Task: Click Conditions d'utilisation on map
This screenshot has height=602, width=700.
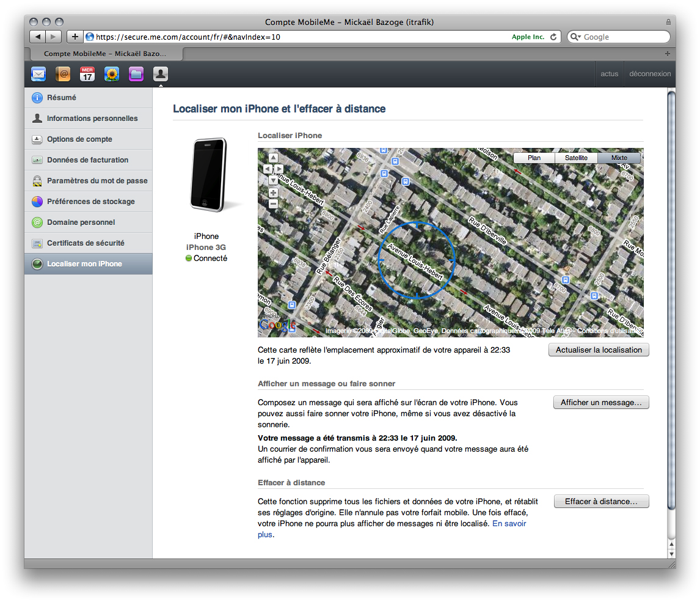Action: pos(610,331)
